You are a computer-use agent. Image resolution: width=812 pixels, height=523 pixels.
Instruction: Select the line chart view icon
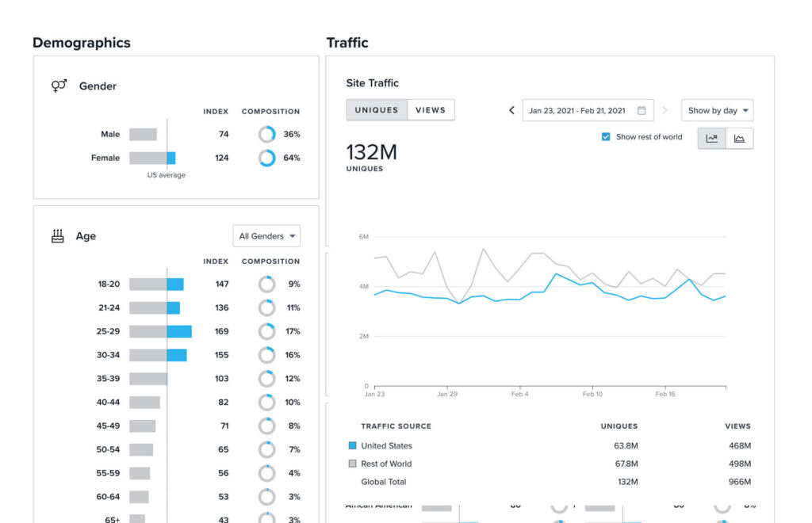click(x=711, y=138)
